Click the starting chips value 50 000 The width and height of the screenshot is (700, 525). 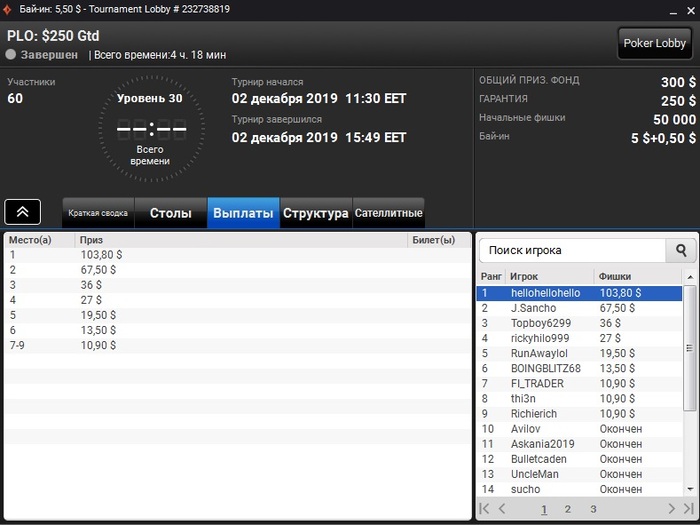674,119
